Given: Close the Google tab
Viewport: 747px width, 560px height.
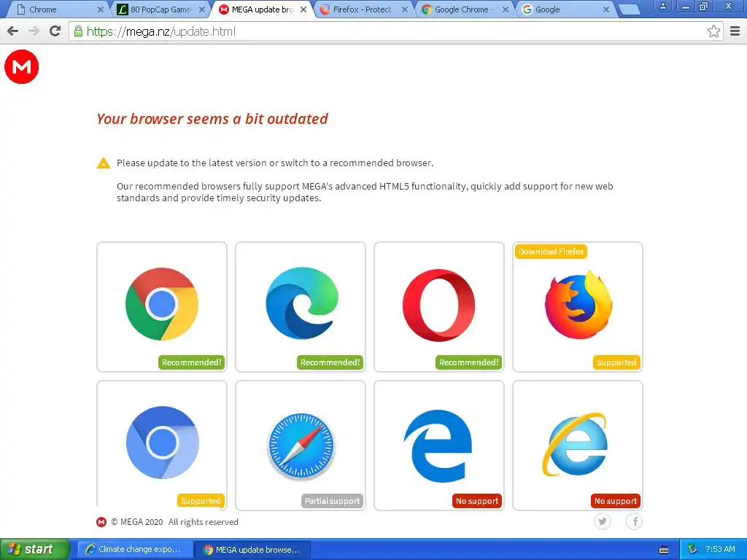Looking at the screenshot, I should point(606,9).
